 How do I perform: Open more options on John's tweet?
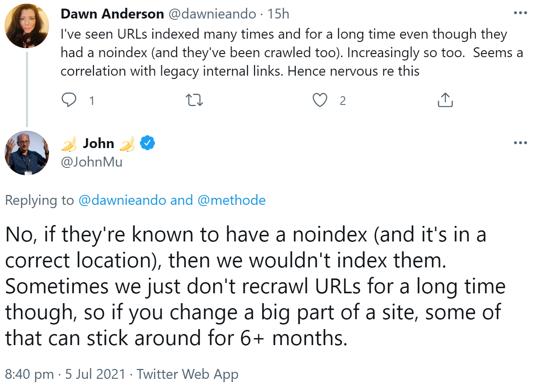pyautogui.click(x=520, y=143)
